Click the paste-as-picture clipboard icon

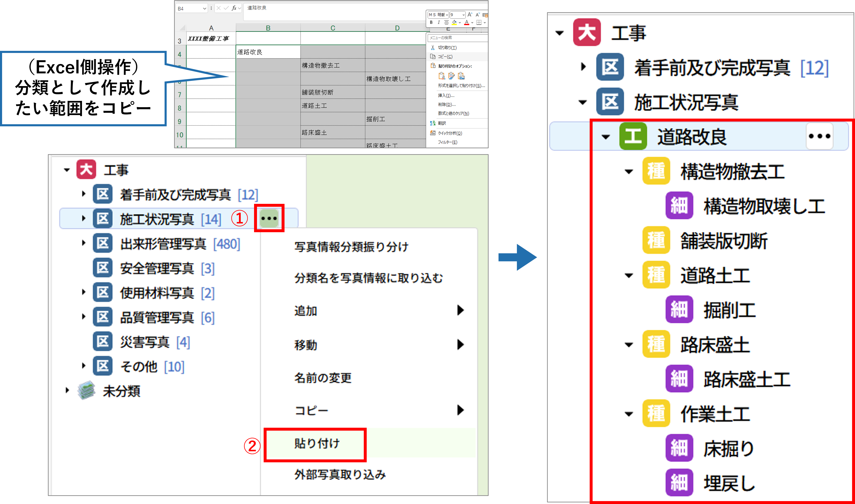461,76
